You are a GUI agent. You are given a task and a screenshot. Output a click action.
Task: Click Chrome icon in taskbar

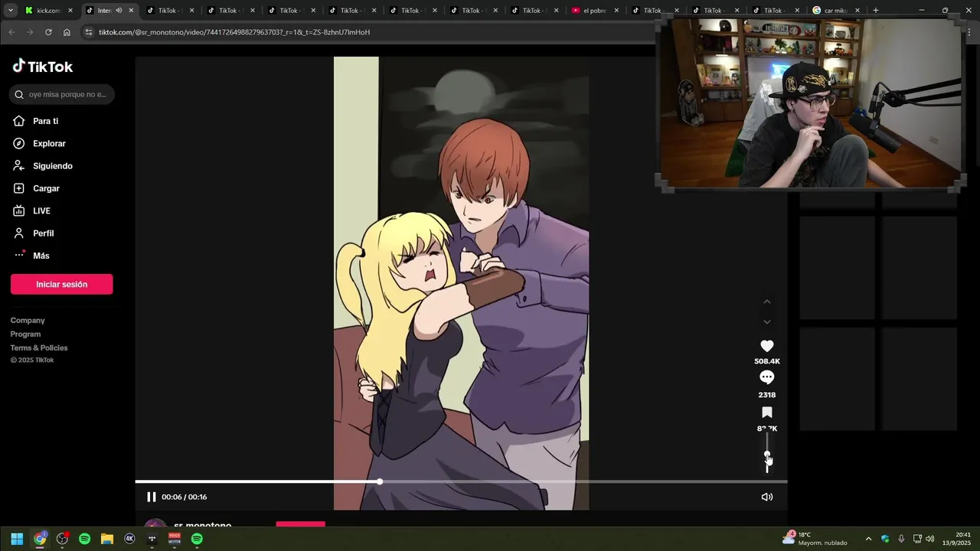point(40,539)
